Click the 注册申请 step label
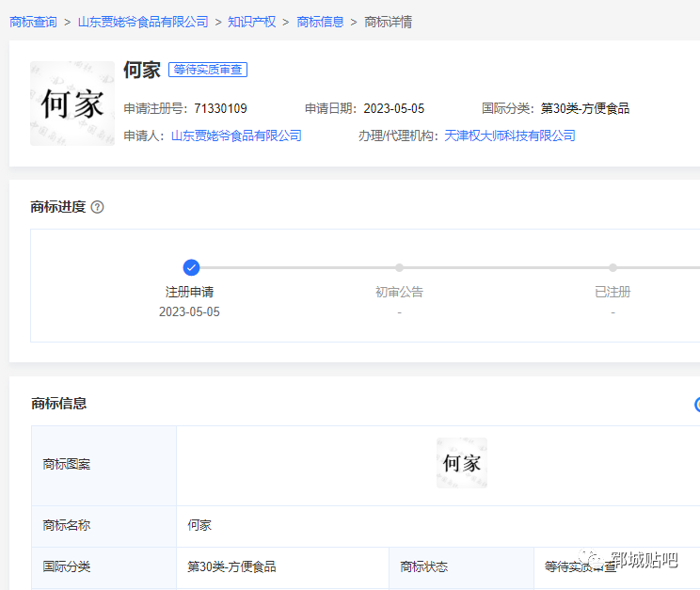 (x=189, y=292)
